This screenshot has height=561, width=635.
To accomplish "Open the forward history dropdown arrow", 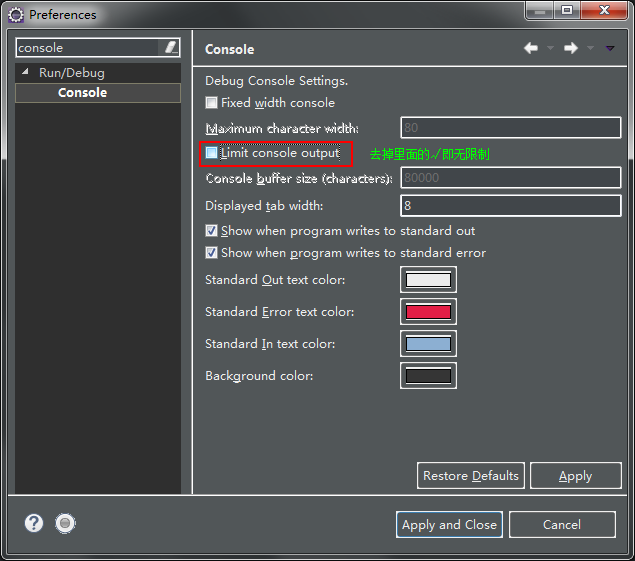I will point(590,48).
